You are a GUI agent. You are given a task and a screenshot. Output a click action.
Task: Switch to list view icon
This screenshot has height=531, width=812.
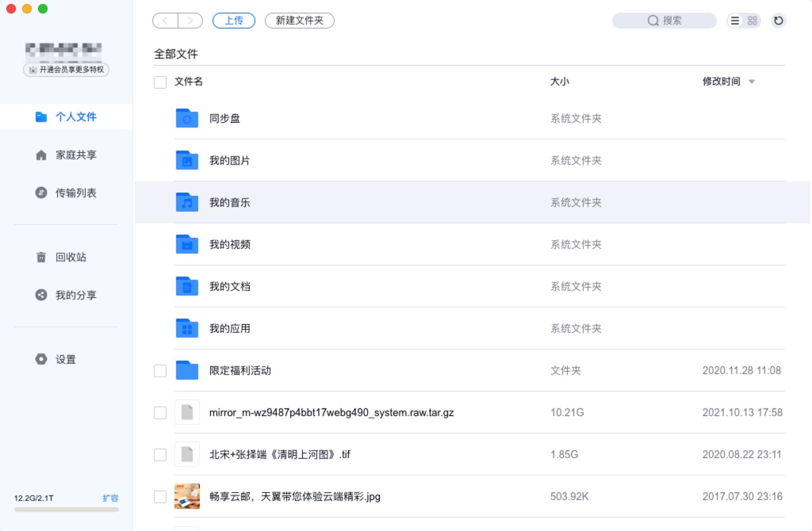[x=735, y=21]
